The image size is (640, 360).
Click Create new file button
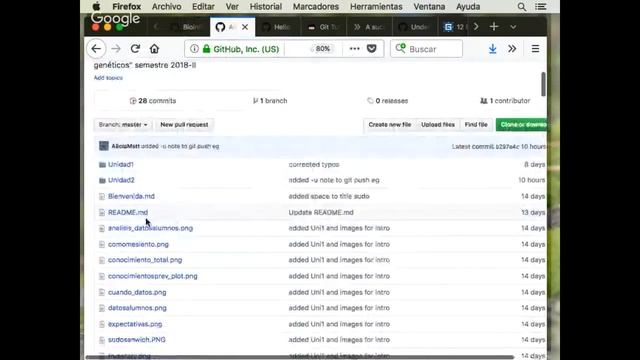390,124
